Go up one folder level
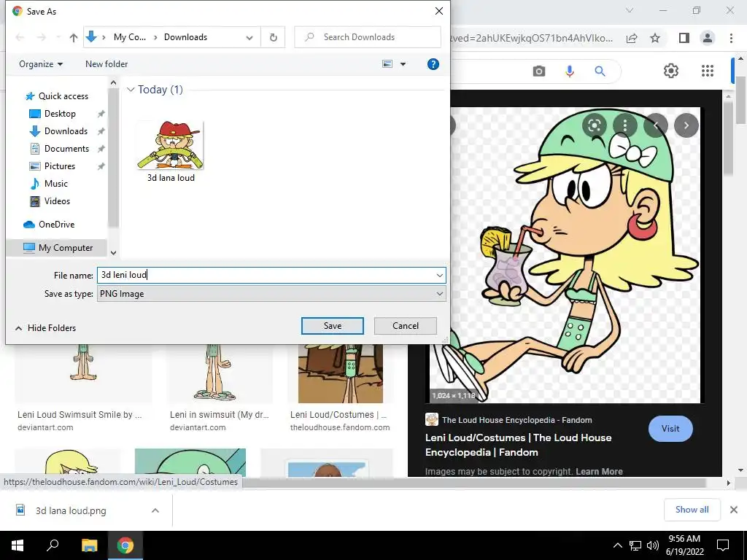Viewport: 747px width, 560px height. [74, 37]
